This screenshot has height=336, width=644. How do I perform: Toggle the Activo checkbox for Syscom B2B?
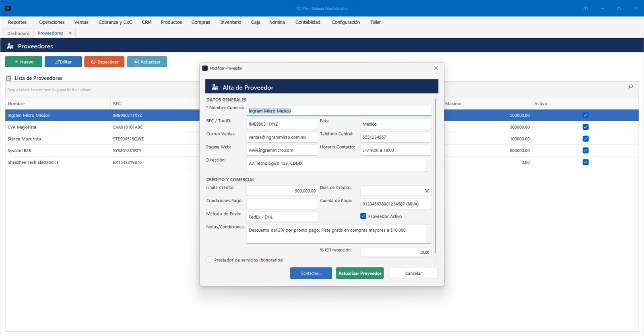[586, 150]
